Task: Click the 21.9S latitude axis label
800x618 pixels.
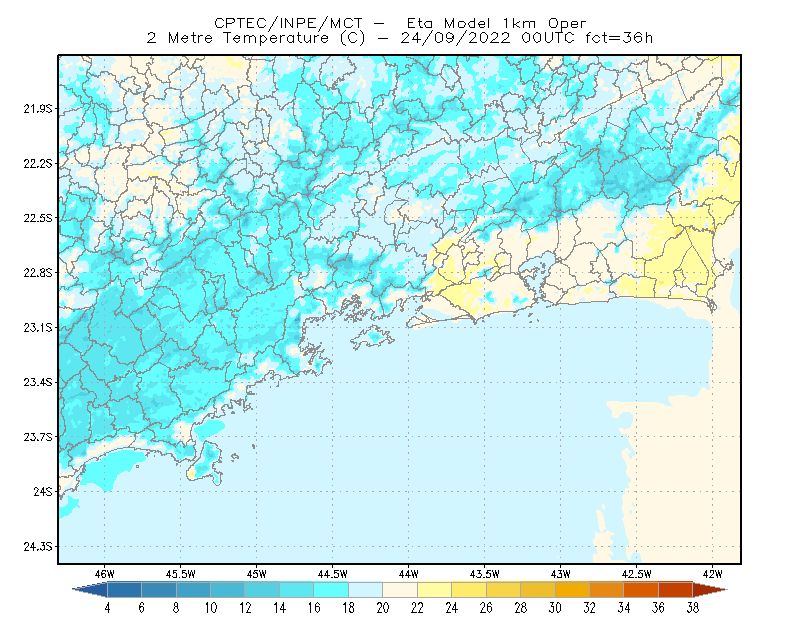Action: (38, 109)
